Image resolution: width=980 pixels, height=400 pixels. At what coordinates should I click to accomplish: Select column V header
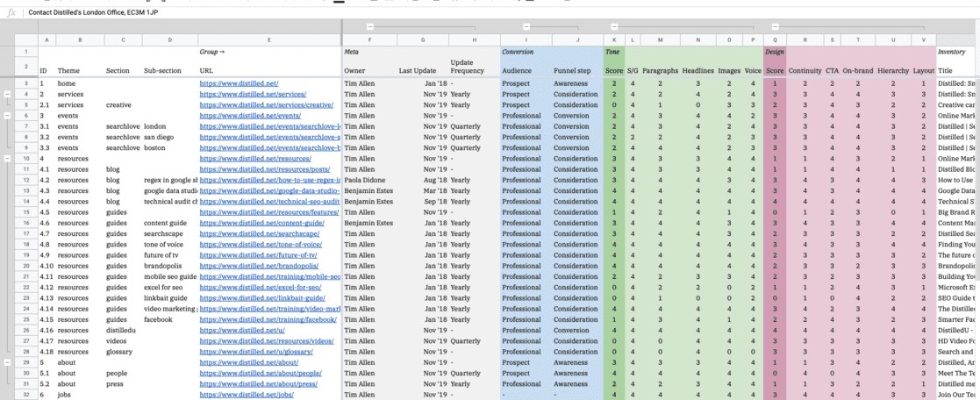[923, 40]
